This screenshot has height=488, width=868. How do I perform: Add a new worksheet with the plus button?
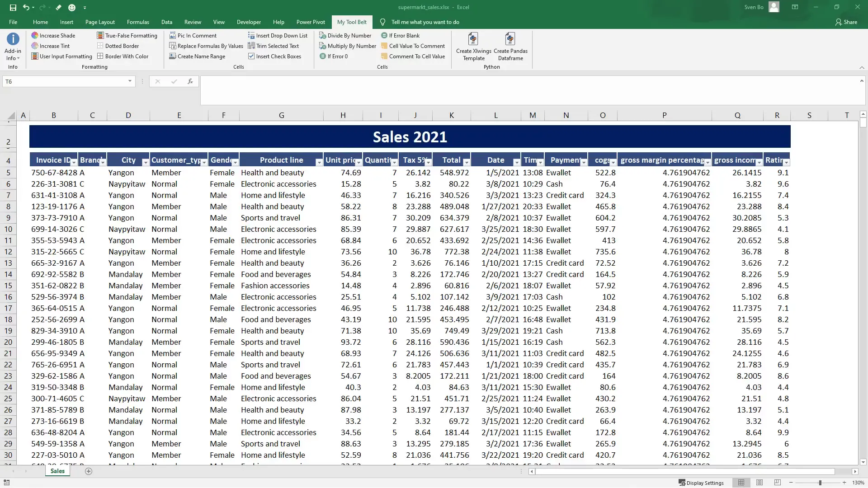(89, 471)
